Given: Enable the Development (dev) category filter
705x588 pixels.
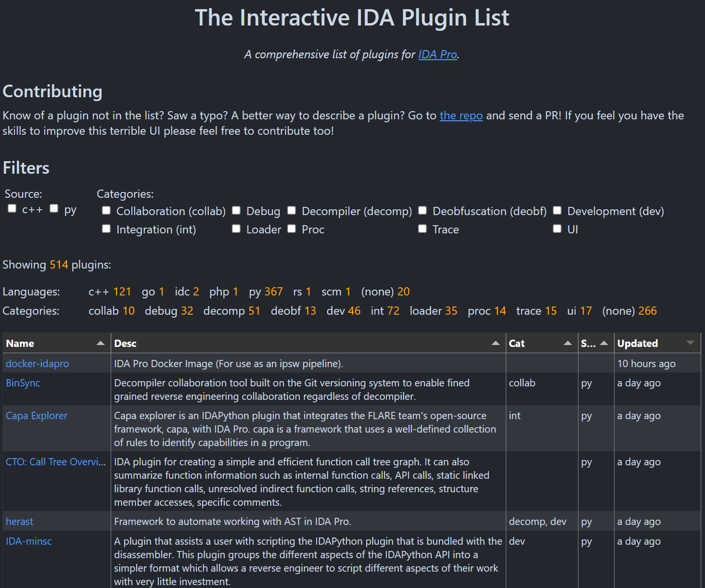Looking at the screenshot, I should [x=557, y=210].
